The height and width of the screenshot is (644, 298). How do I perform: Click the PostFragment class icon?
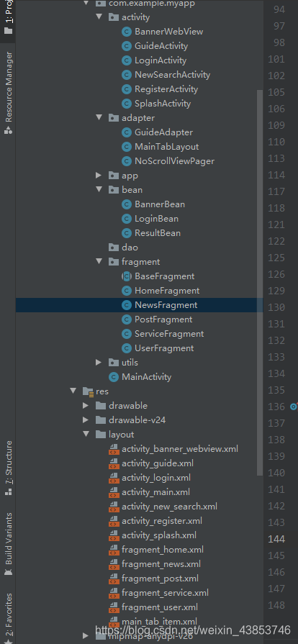(127, 319)
